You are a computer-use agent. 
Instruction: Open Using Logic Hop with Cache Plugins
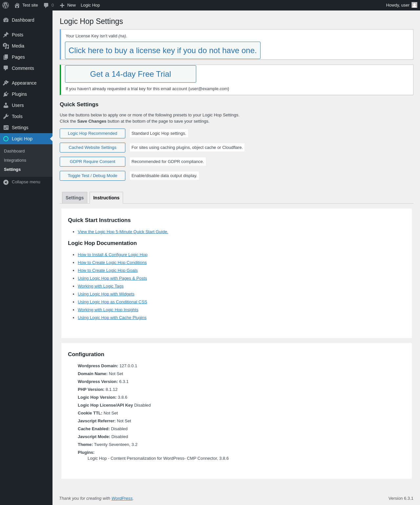(112, 318)
